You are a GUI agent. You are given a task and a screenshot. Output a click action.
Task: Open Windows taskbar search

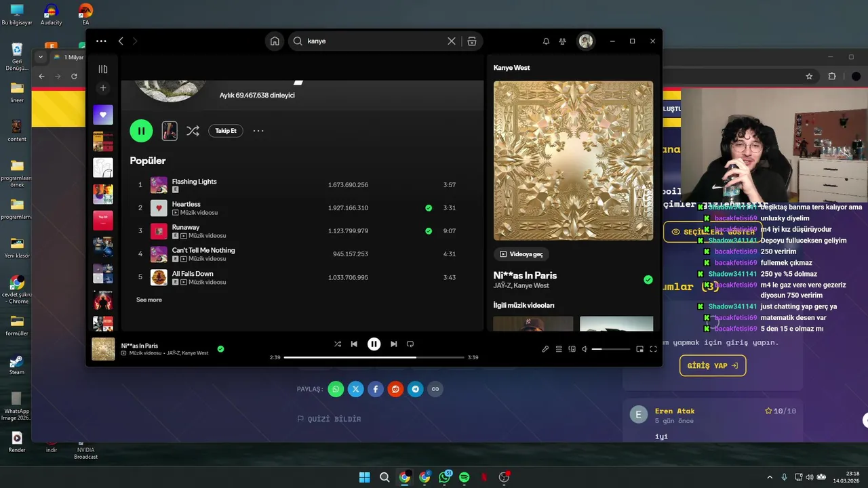(x=384, y=477)
